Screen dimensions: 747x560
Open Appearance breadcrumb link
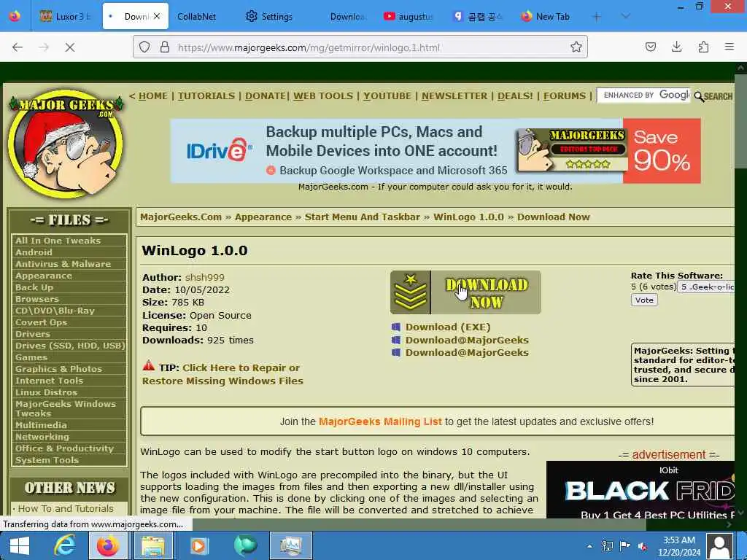(x=263, y=217)
